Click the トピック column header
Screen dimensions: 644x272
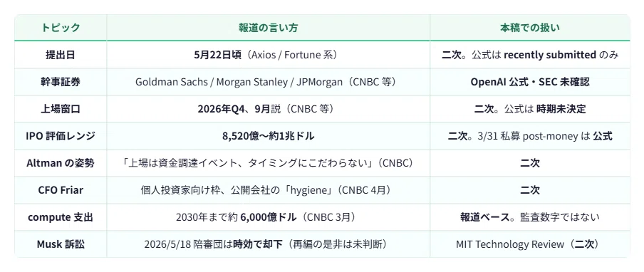pyautogui.click(x=61, y=28)
